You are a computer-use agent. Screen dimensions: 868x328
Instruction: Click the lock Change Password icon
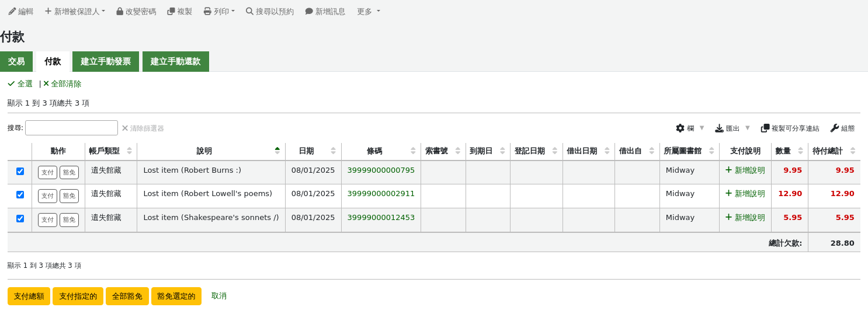tap(120, 11)
